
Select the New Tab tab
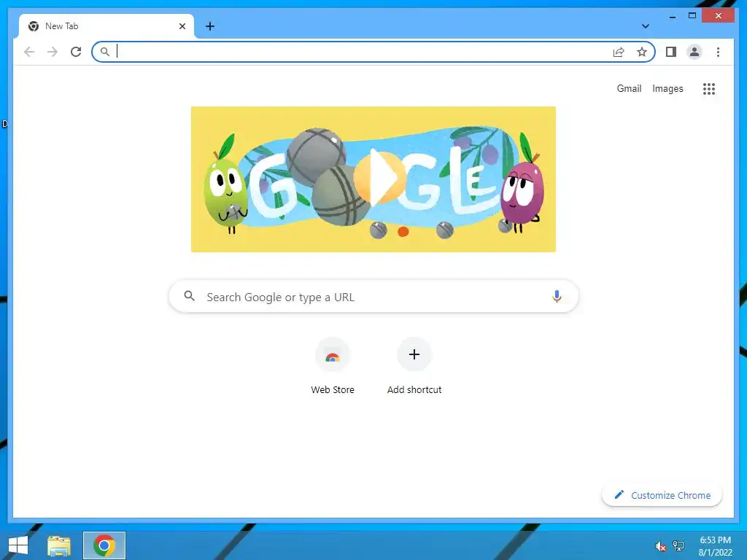coord(107,26)
